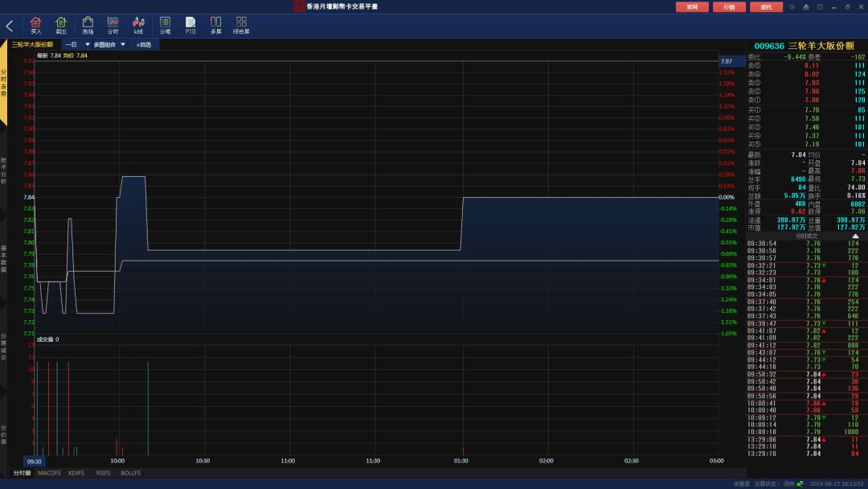Switch to the 分时量 indicator tab
The image size is (868, 489).
pos(22,473)
